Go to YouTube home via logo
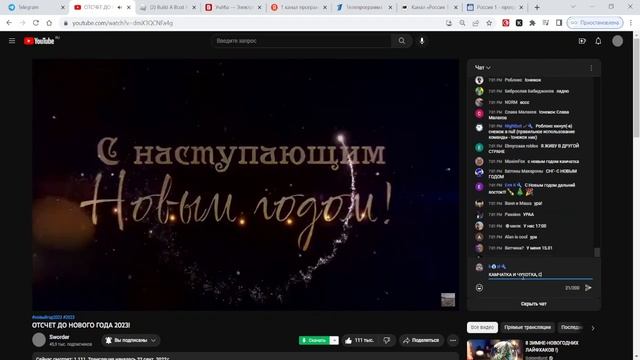 pos(40,41)
